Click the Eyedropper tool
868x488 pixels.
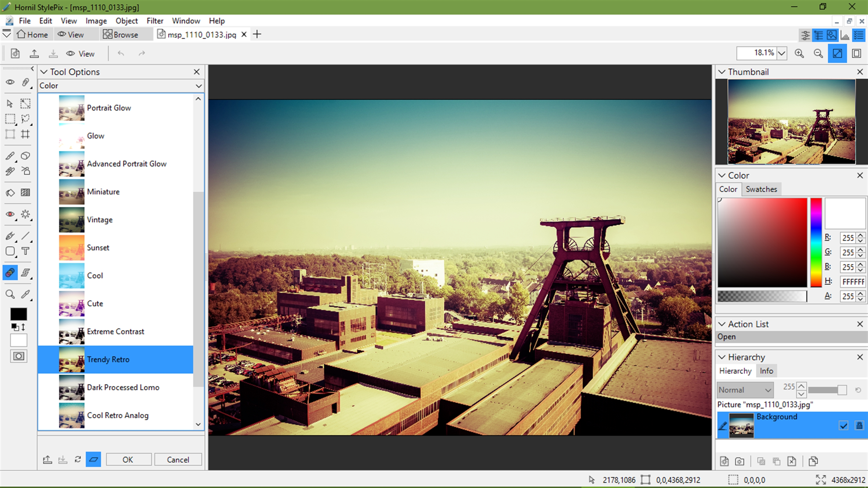tap(25, 294)
